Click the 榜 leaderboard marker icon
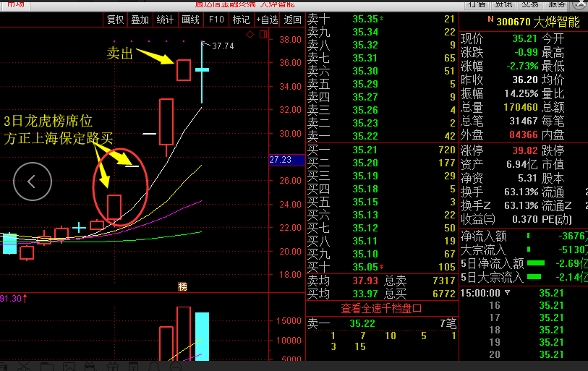 [182, 286]
